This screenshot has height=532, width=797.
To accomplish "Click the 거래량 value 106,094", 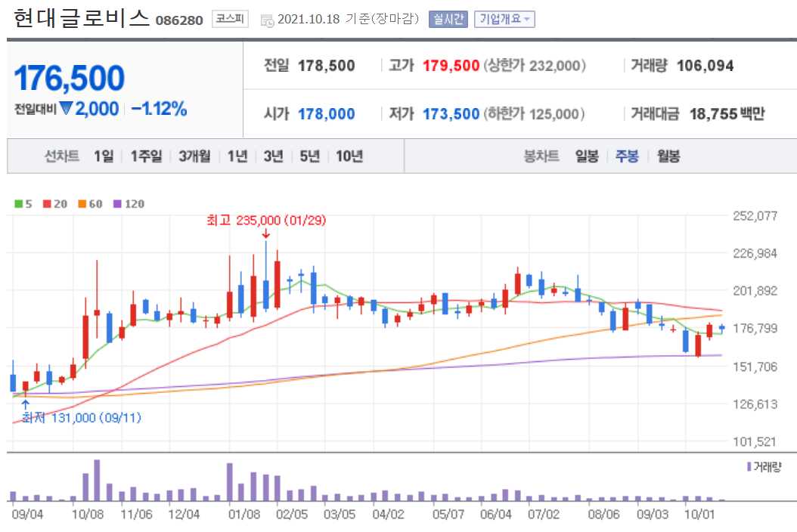I will tap(706, 66).
